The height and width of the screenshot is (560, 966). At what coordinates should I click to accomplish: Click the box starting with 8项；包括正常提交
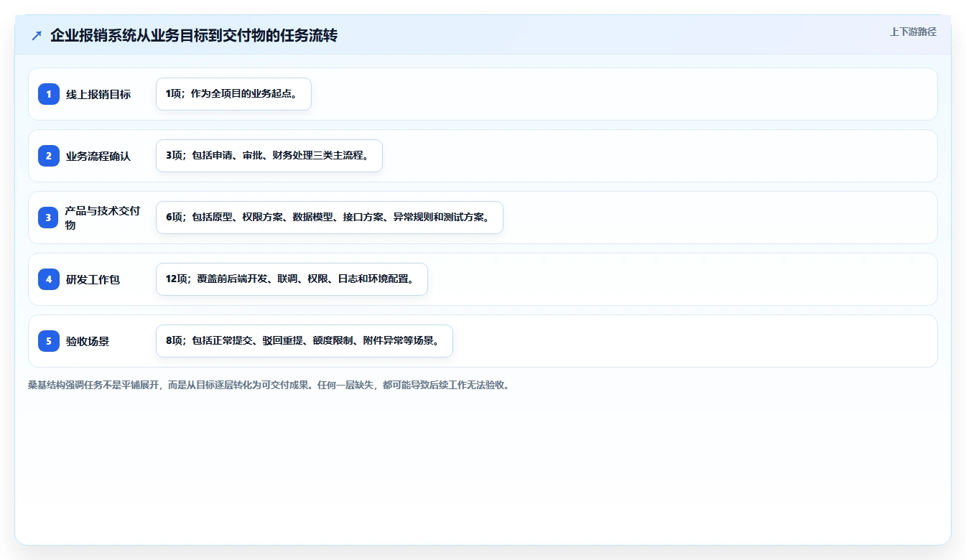(x=305, y=341)
